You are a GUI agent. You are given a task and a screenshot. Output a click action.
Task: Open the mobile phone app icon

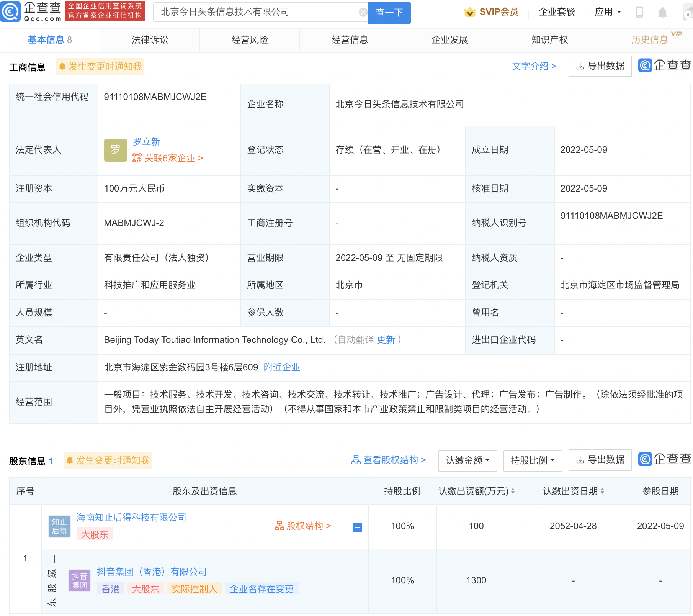(x=639, y=12)
